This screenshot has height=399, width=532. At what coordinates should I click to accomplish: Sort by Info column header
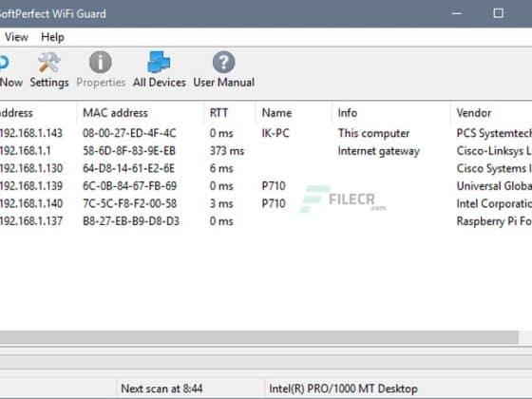click(347, 113)
